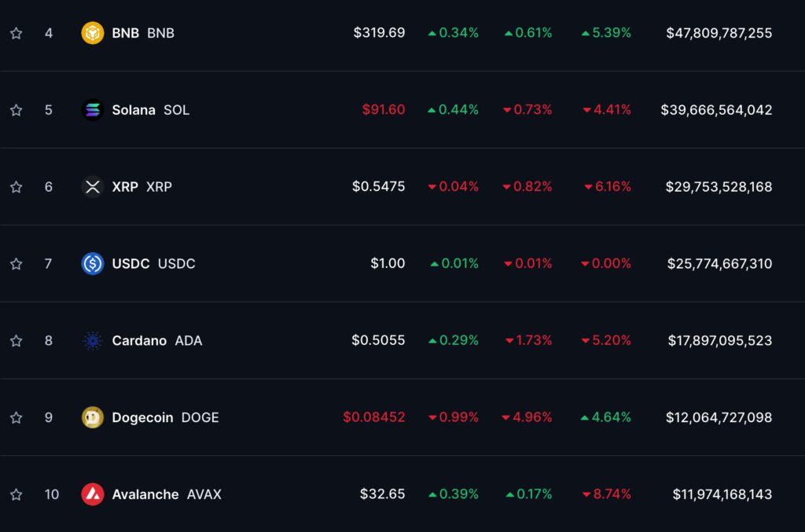Viewport: 805px width, 532px height.
Task: Click the Cardano logo icon
Action: [93, 341]
